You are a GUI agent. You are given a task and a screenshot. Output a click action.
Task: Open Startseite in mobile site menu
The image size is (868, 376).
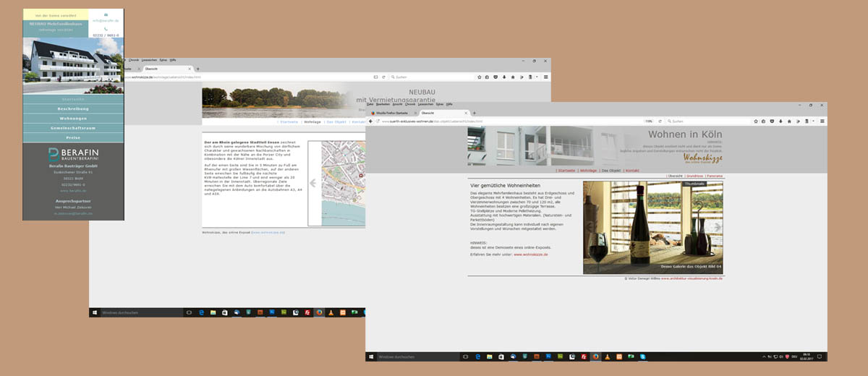(x=73, y=99)
